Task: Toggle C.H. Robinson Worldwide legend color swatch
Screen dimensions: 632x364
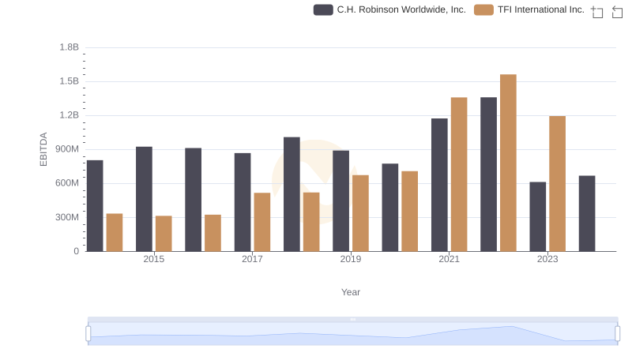Action: click(x=322, y=9)
